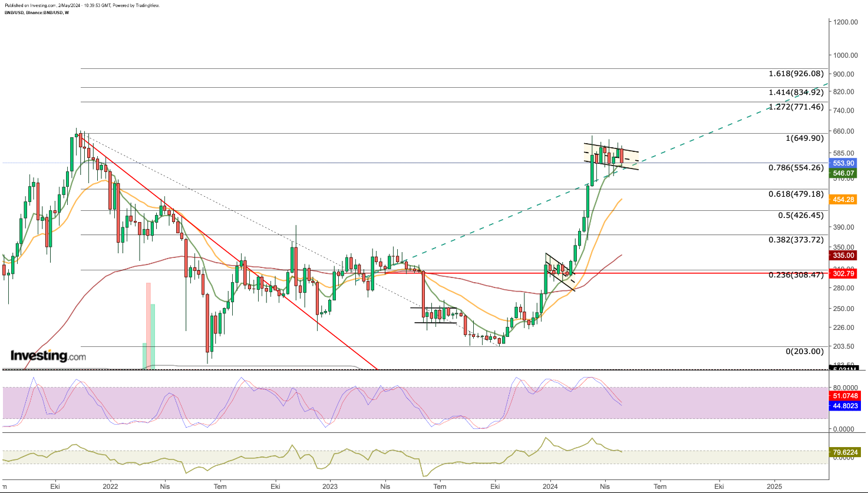The width and height of the screenshot is (868, 493).
Task: Select the 900.00 price axis label
Action: [x=845, y=74]
